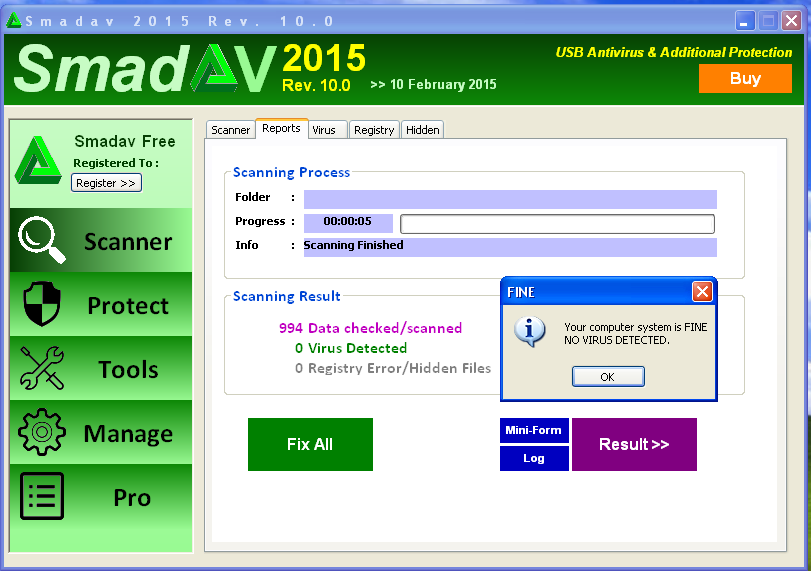The width and height of the screenshot is (811, 571).
Task: Click the USB Antivirus & Additional Protection text
Action: click(x=673, y=52)
